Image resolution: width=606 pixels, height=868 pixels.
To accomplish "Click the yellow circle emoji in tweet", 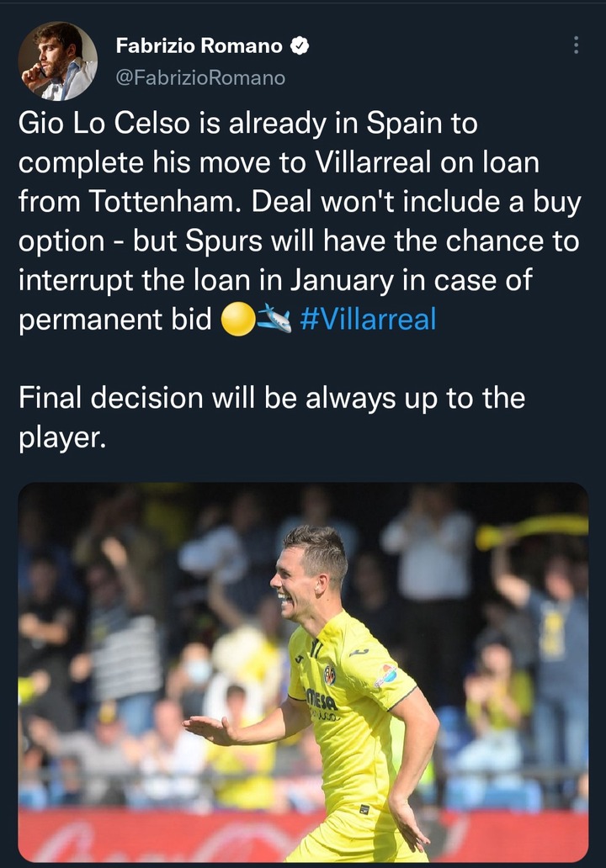I will pyautogui.click(x=238, y=320).
